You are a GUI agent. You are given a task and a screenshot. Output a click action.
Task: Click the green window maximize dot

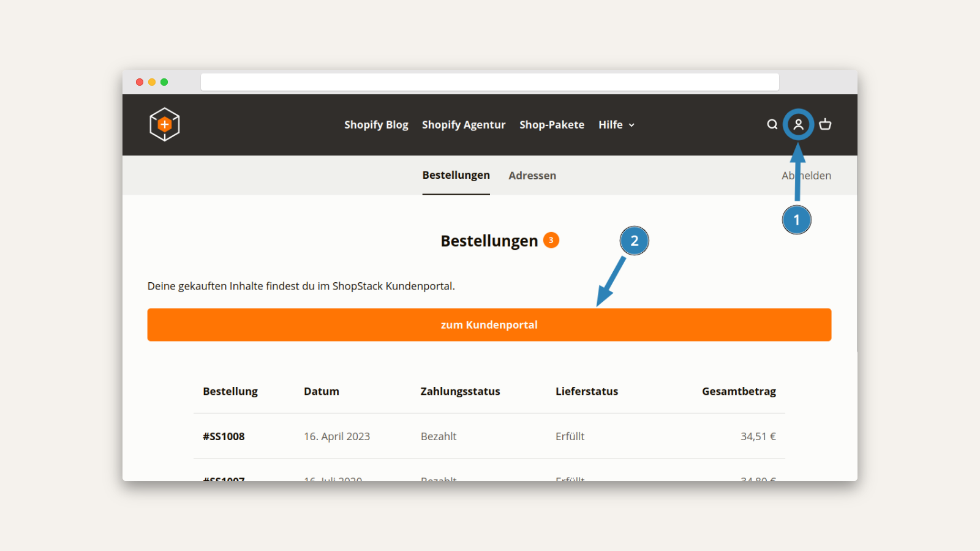[x=164, y=82]
